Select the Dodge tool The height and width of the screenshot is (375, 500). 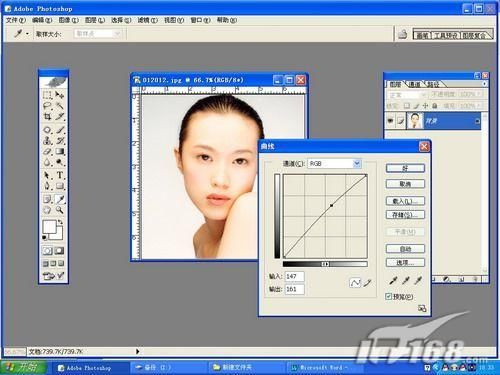point(60,162)
